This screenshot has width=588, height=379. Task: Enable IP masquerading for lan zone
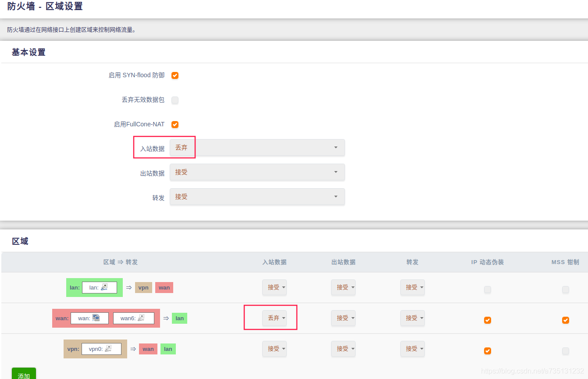pos(488,290)
